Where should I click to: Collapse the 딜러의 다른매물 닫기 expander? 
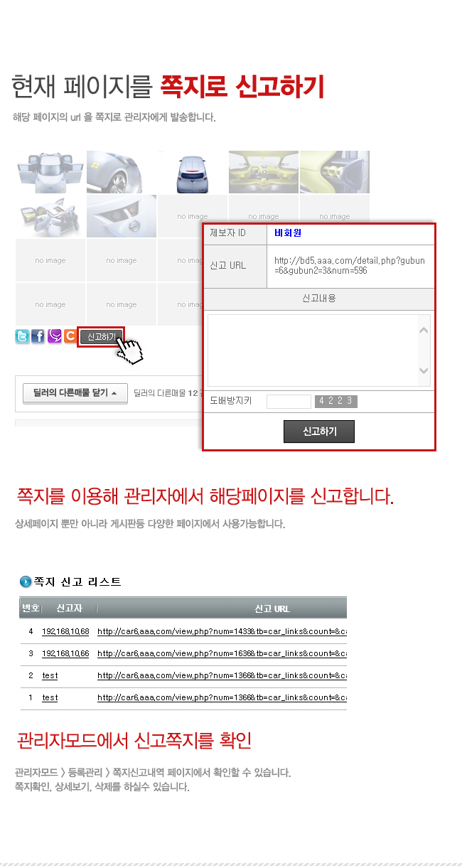click(75, 392)
